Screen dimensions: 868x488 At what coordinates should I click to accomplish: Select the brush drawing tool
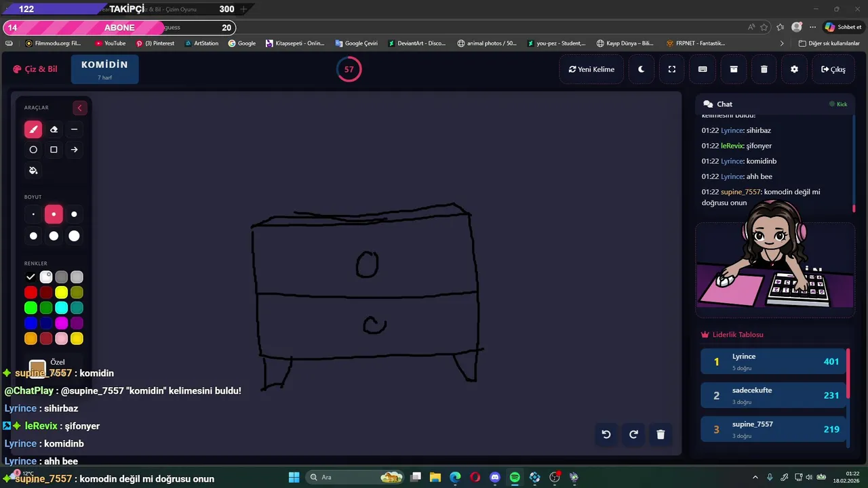[x=33, y=129]
